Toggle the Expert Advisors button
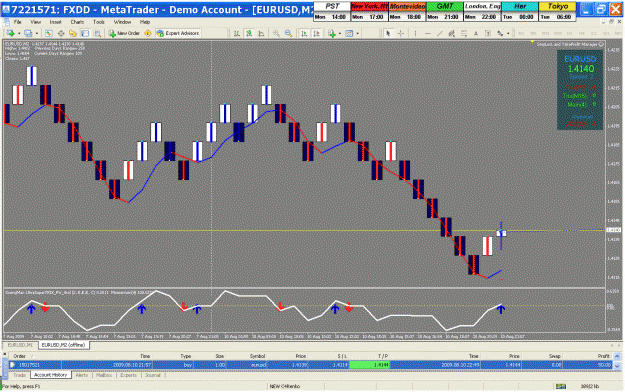Image resolution: width=625 pixels, height=392 pixels. pos(178,33)
